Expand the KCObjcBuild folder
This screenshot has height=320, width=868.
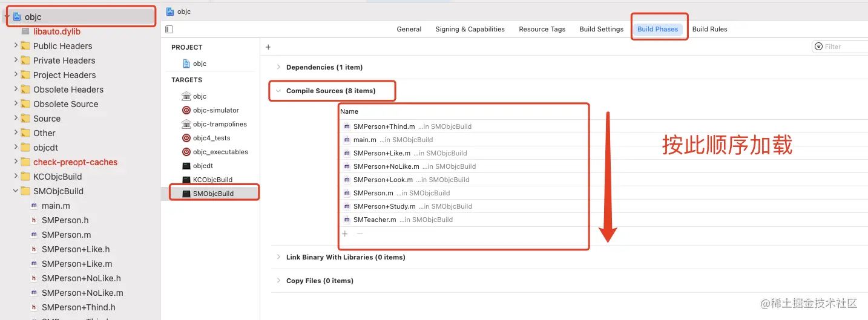point(16,177)
